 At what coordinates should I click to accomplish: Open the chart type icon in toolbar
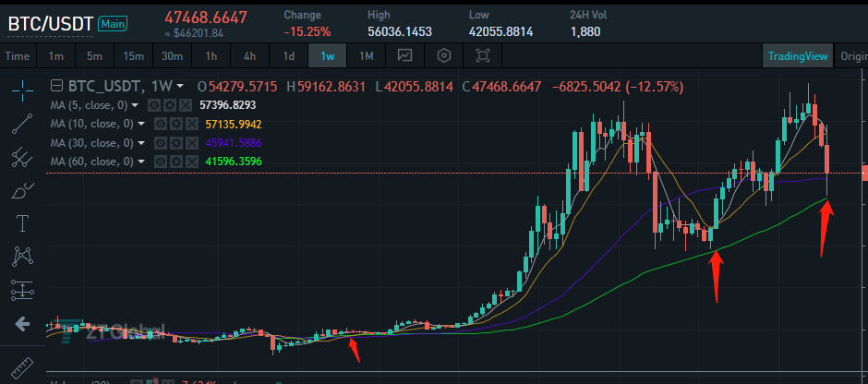tap(405, 56)
